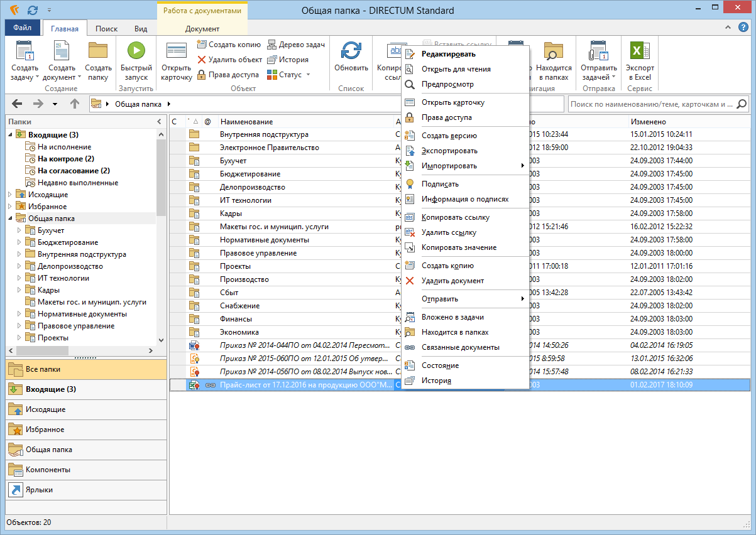Open Входящие (3) navigation pane button
756x535 pixels.
point(86,389)
